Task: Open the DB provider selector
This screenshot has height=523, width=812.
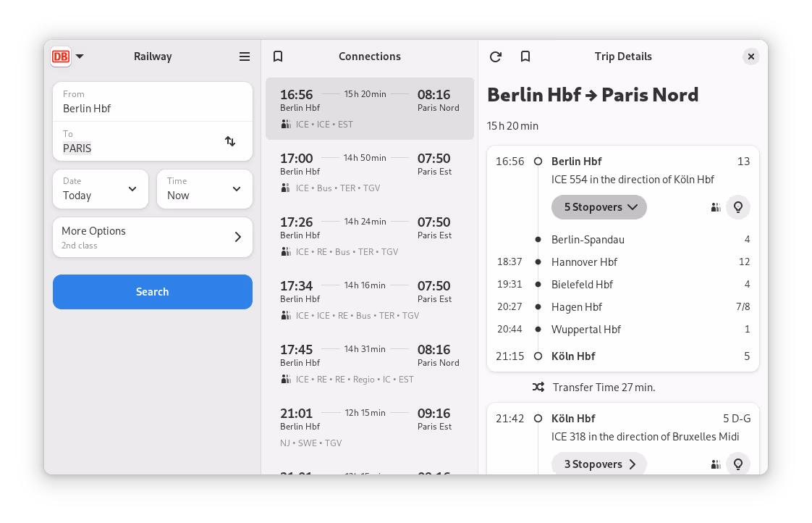Action: (67, 57)
